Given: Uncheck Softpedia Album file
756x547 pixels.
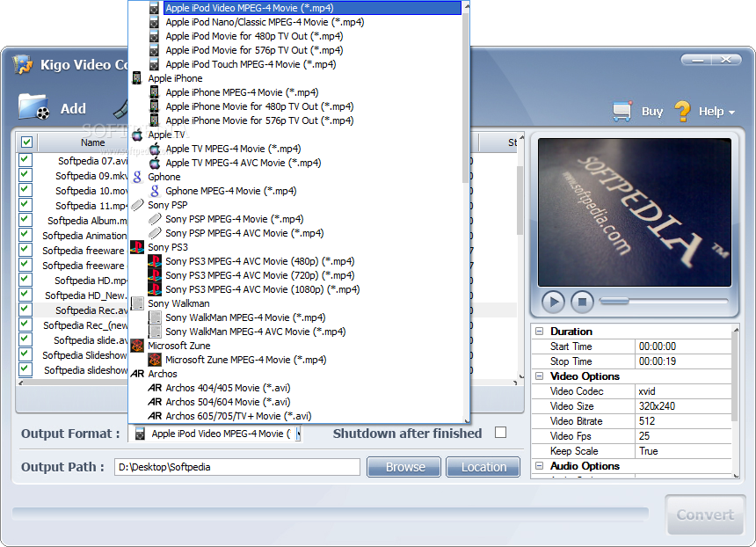Looking at the screenshot, I should coord(25,220).
